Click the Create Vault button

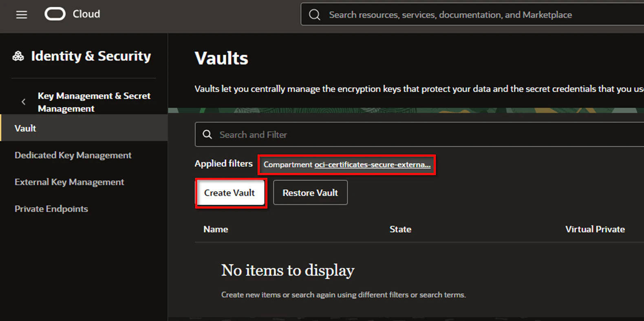click(229, 193)
